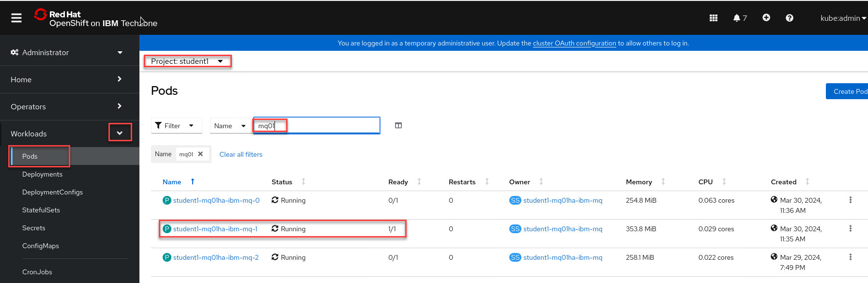Screen dimensions: 868x283
Task: Sort pods table by Memory column
Action: [639, 182]
